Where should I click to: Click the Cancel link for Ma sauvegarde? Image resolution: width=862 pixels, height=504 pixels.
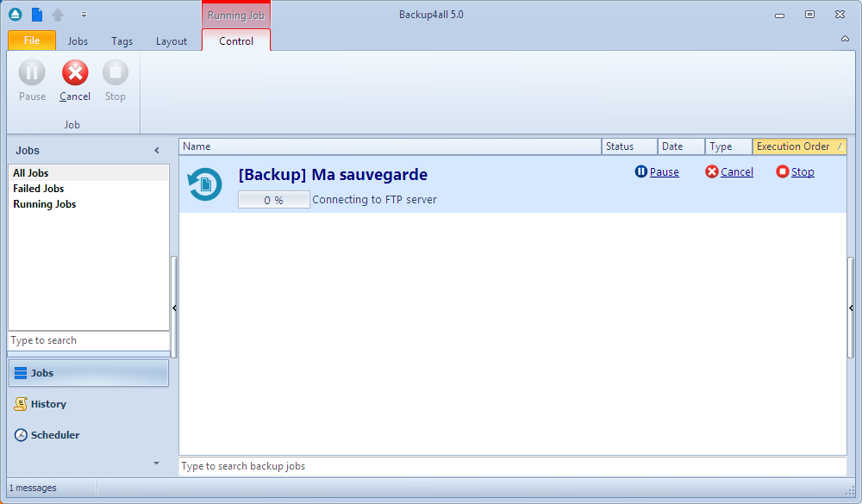click(x=737, y=172)
